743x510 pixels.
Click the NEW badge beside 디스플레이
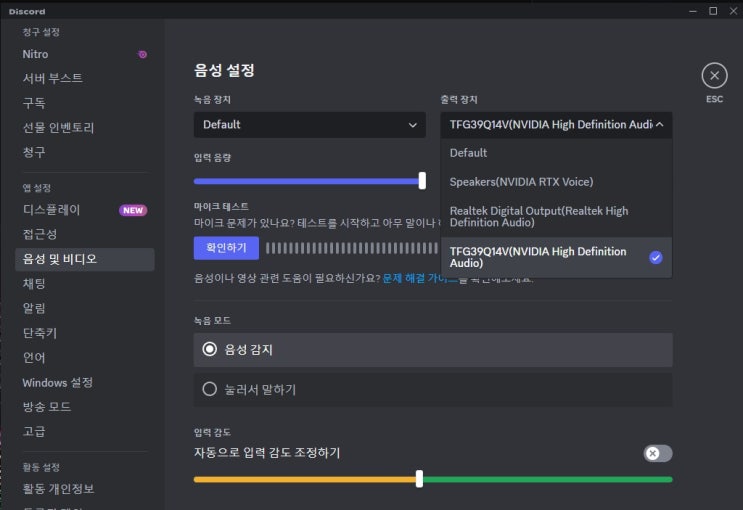tap(133, 210)
